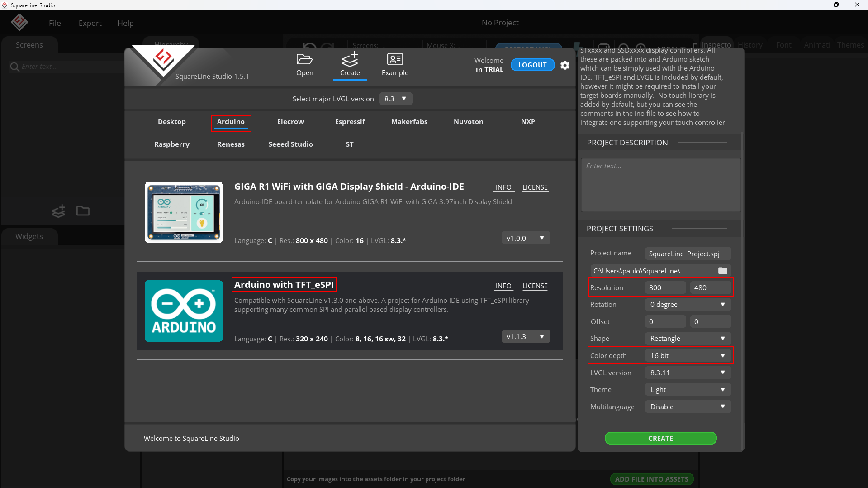Open the Color depth dropdown
This screenshot has width=868, height=488.
688,356
